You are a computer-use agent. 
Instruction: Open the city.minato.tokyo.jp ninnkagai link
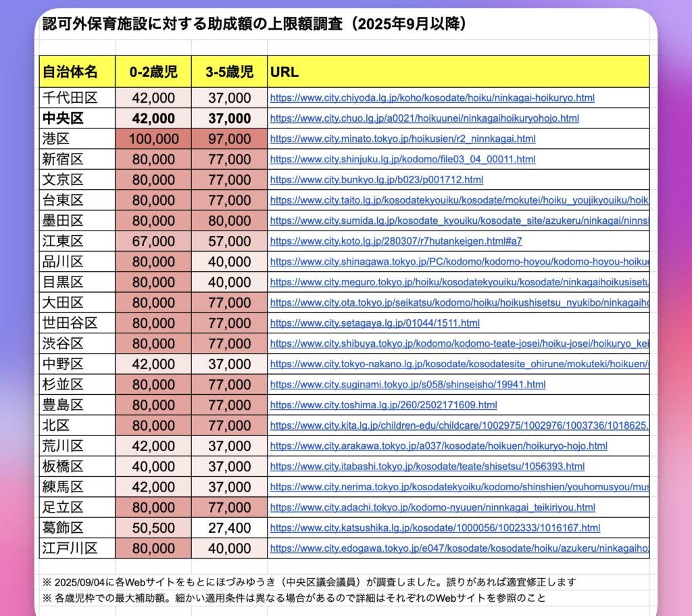403,139
